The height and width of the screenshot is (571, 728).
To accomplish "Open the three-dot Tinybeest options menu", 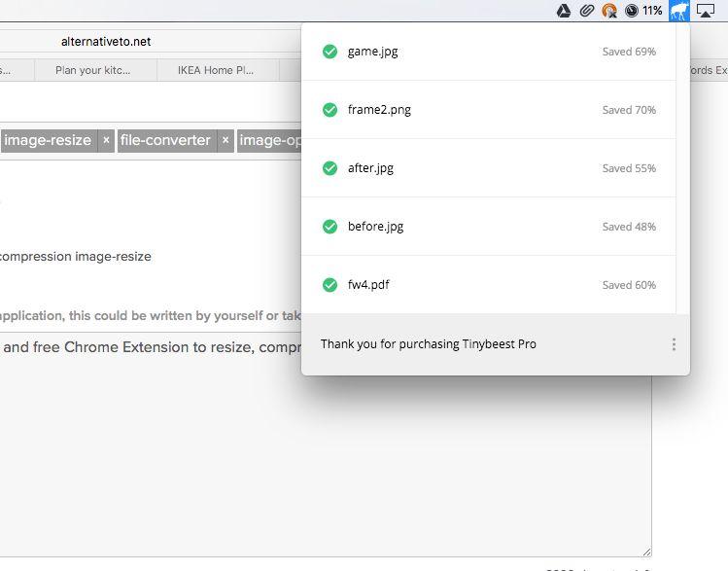I will point(674,344).
